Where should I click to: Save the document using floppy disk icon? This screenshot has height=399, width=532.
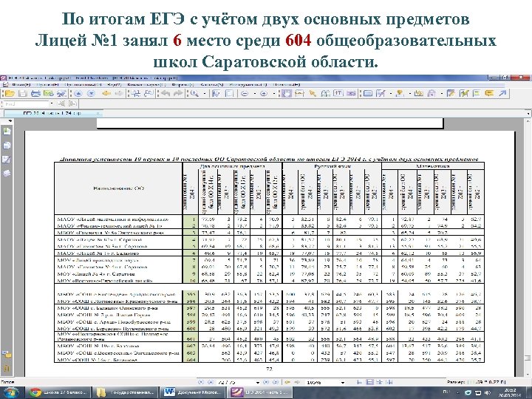point(22,93)
